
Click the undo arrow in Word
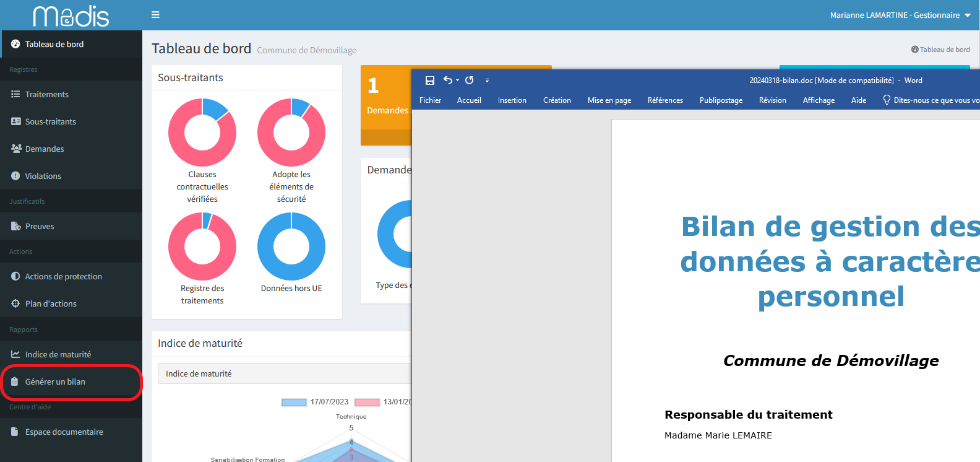(448, 81)
